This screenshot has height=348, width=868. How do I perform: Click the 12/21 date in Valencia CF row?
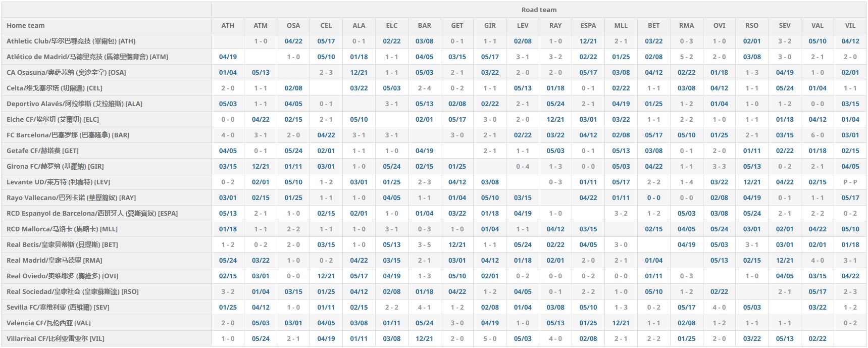coord(621,323)
